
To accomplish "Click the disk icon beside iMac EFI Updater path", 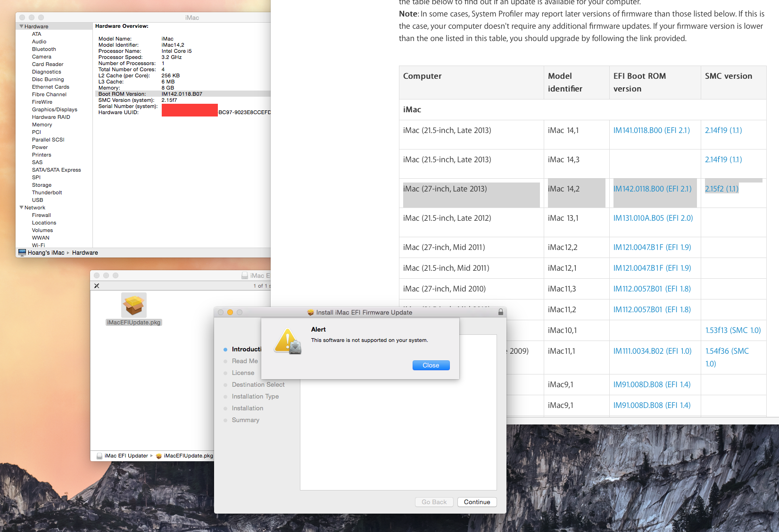I will [x=99, y=456].
